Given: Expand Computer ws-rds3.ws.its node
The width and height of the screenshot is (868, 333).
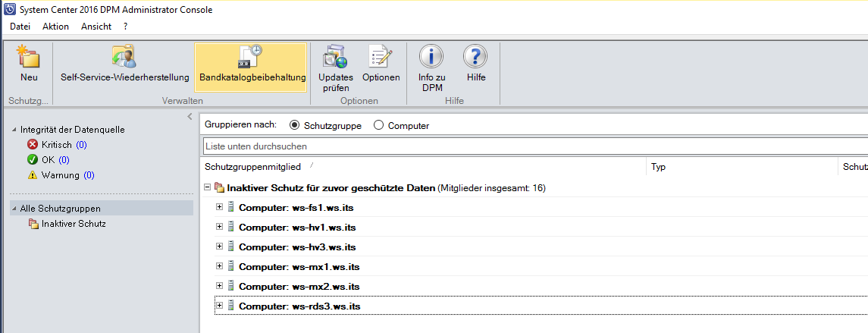Looking at the screenshot, I should [x=219, y=305].
